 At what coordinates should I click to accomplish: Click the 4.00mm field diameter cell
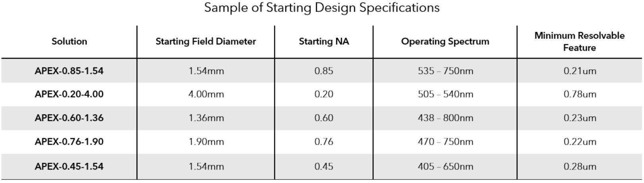206,94
